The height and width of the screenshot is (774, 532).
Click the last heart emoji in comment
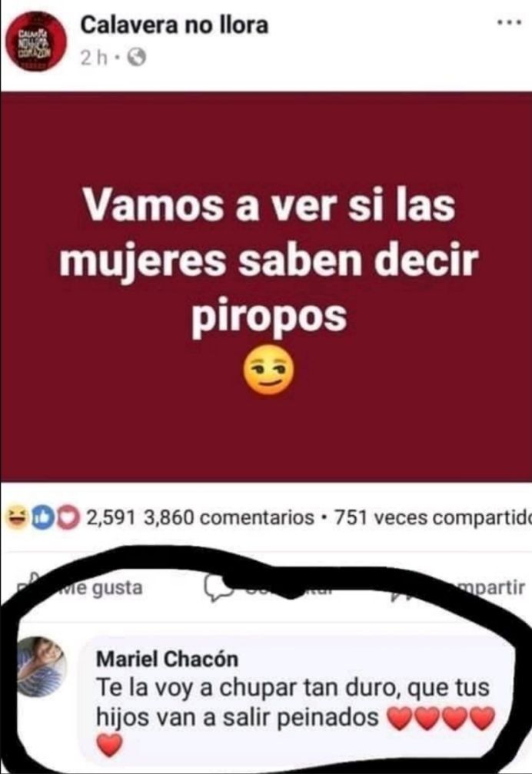[x=109, y=746]
